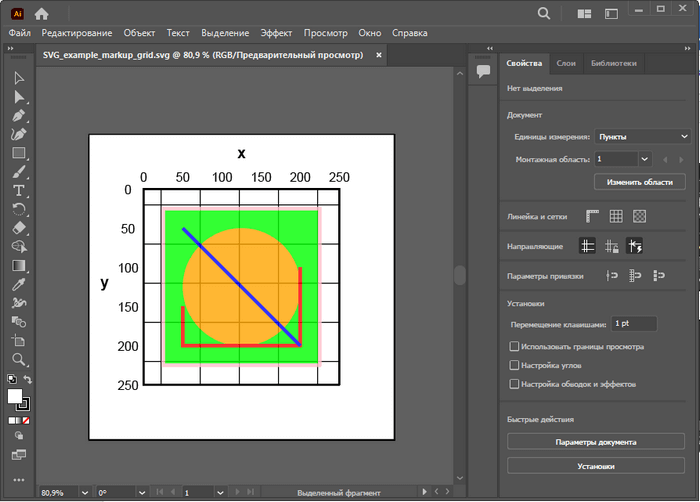Open the Comments panel icon

pyautogui.click(x=483, y=71)
